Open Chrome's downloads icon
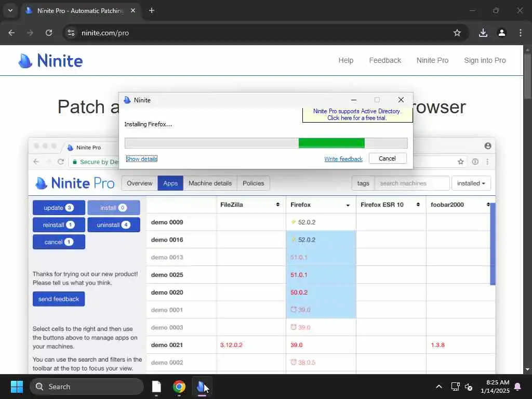The image size is (532, 399). 483,33
